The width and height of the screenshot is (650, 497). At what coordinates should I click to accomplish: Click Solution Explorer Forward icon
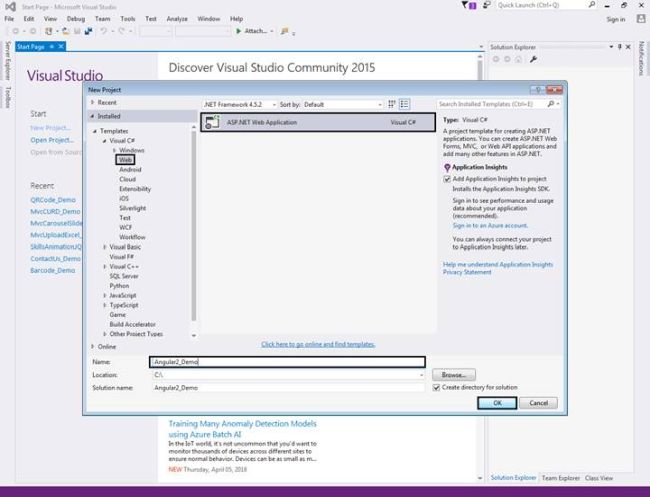[507, 59]
